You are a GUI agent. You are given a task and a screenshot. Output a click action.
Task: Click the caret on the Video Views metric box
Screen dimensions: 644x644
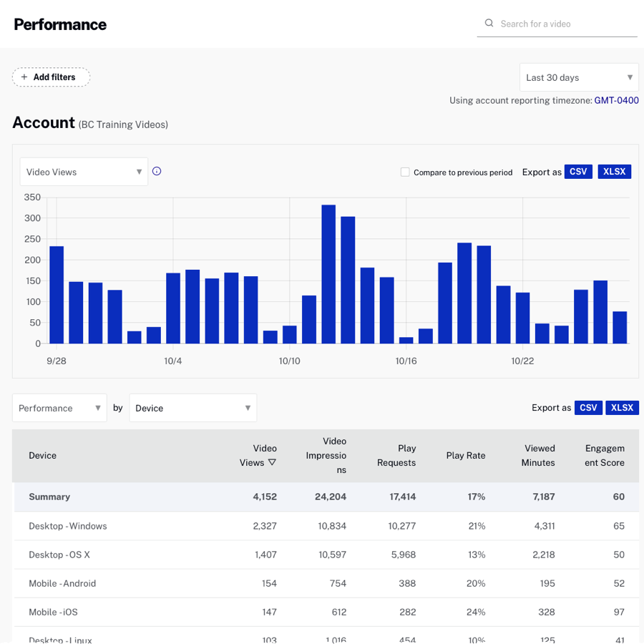(x=139, y=172)
